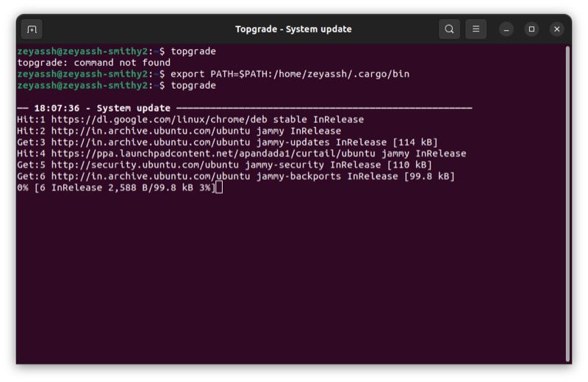Click the '18:07:36 - System update' header
This screenshot has width=588, height=382.
[245, 108]
